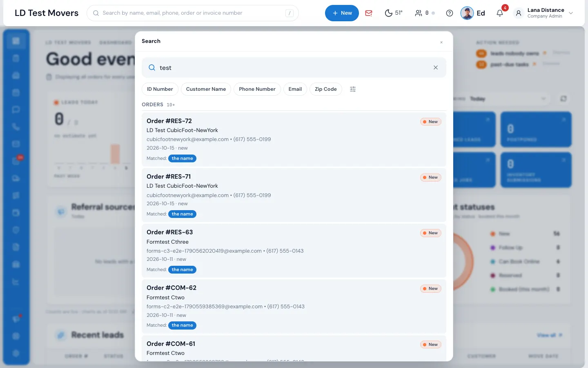Click the Ed avatar picture

[x=467, y=13]
